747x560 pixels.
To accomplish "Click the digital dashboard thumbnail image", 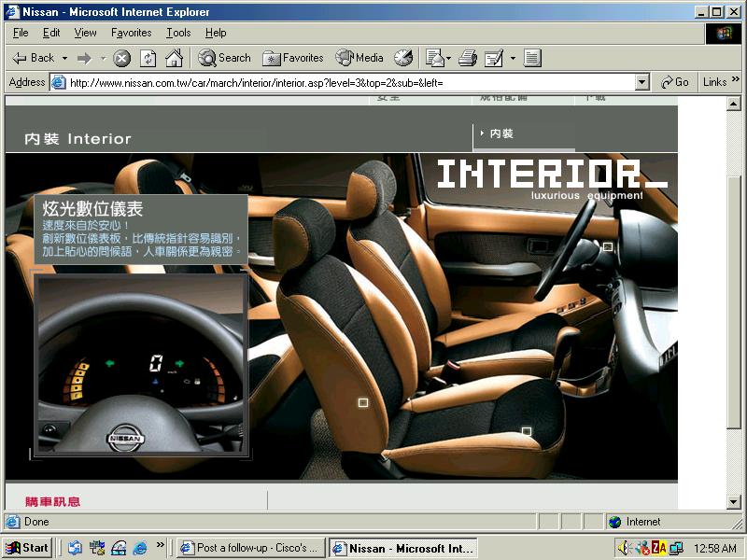I will coord(141,364).
